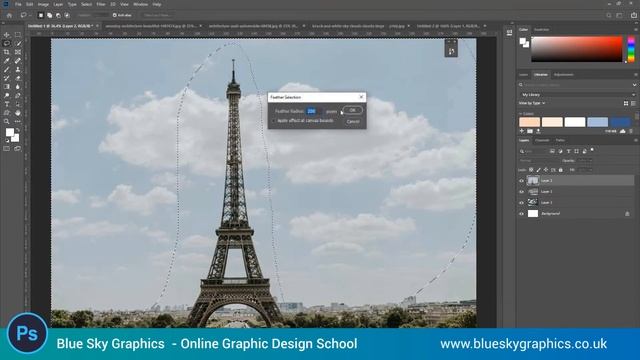640x360 pixels.
Task: Click the Home icon in options bar
Action: tap(9, 15)
